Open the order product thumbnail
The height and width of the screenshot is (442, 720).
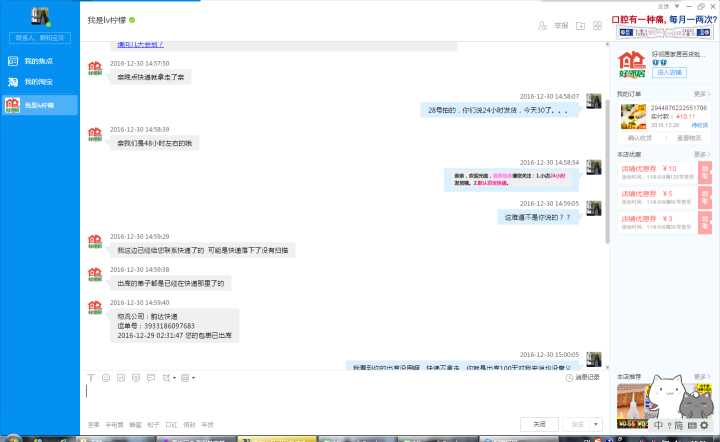[634, 117]
